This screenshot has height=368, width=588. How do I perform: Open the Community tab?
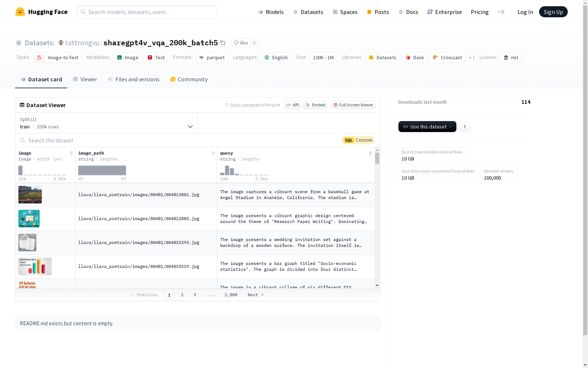189,79
